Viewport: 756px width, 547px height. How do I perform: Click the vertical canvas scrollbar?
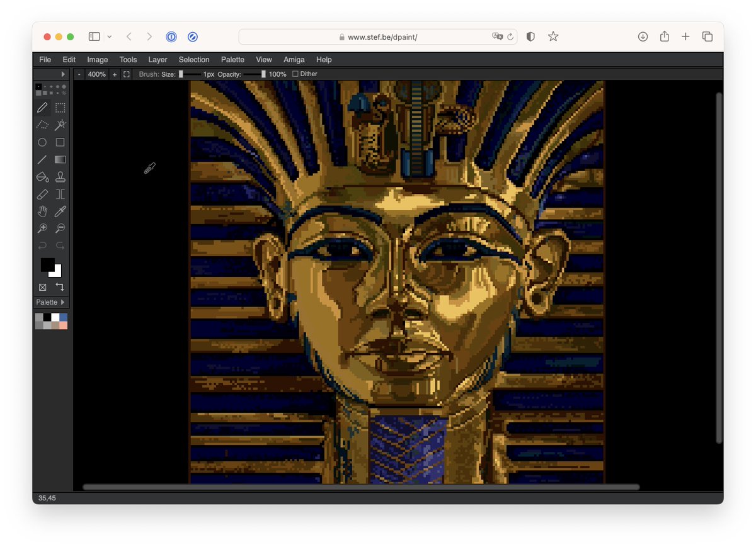pos(719,268)
